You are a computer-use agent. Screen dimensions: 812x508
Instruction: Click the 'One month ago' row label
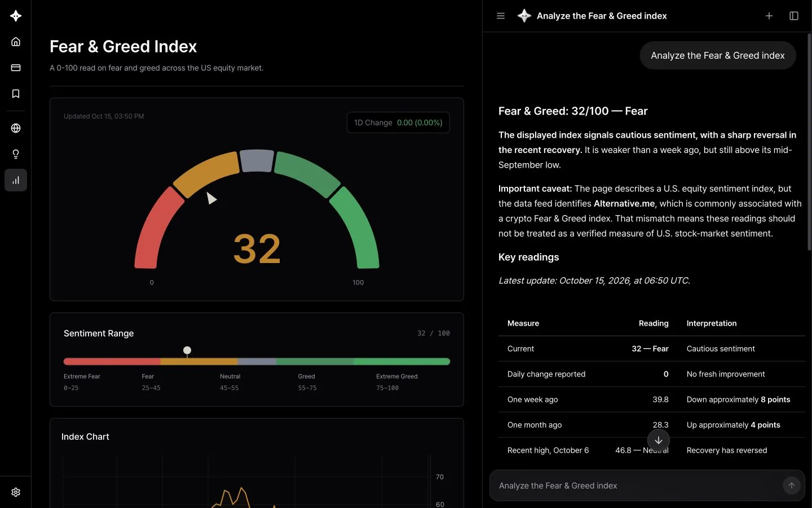click(x=535, y=425)
